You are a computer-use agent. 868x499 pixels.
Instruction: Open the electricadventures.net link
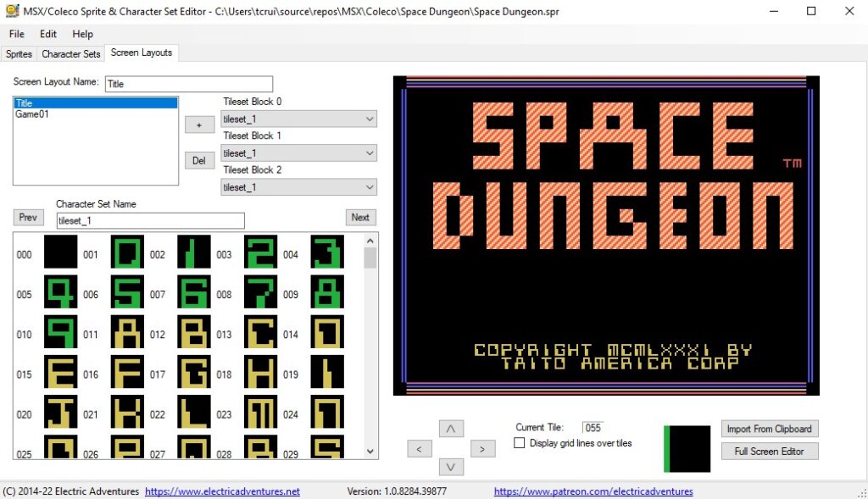(223, 491)
